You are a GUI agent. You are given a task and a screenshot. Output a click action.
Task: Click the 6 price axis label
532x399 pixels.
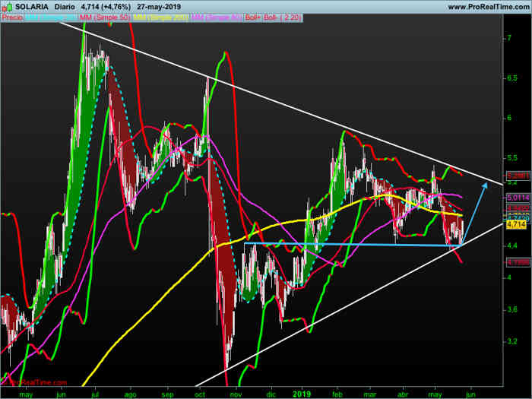(509, 118)
